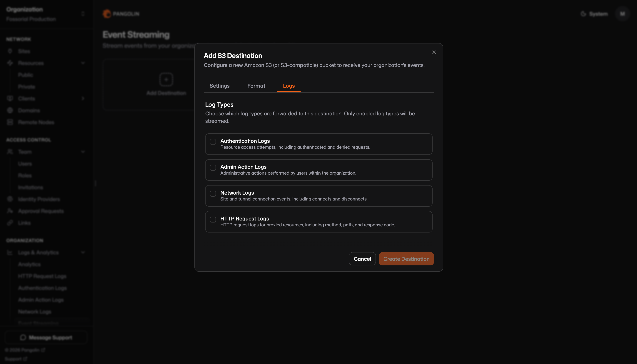
Task: Enable Authentication Logs checkbox
Action: [213, 142]
